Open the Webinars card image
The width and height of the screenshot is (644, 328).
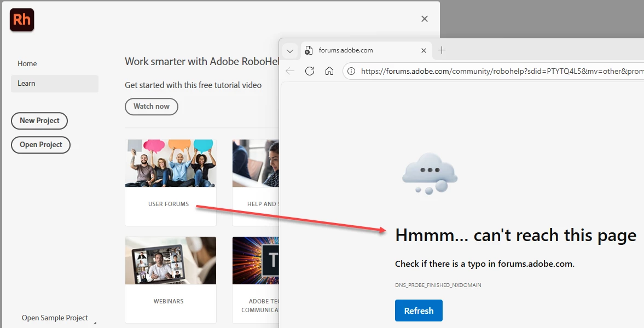coord(171,260)
